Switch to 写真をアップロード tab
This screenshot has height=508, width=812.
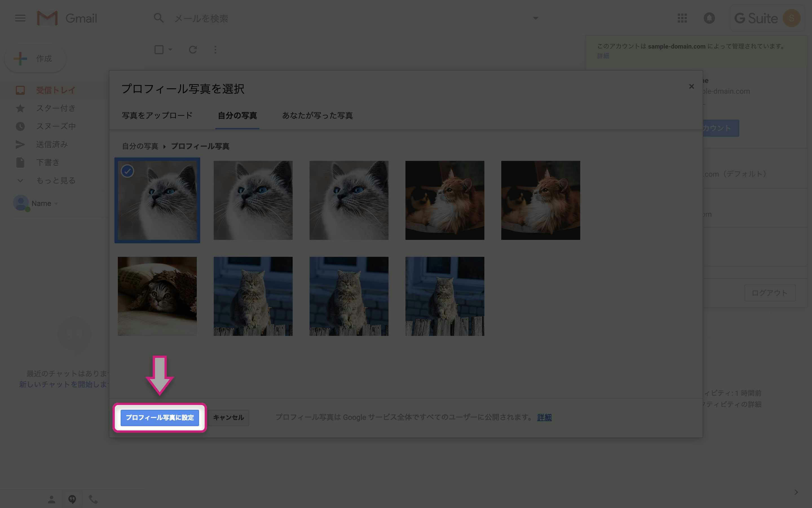point(157,116)
